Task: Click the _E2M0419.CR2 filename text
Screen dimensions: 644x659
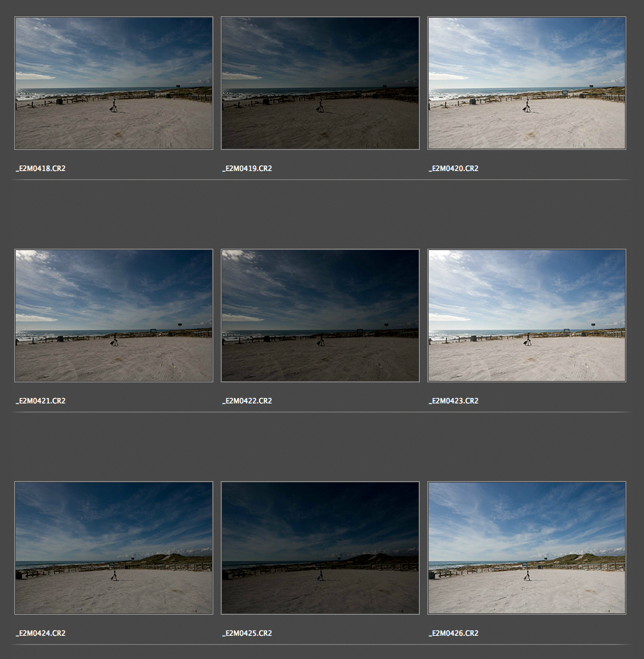Action: click(x=247, y=168)
